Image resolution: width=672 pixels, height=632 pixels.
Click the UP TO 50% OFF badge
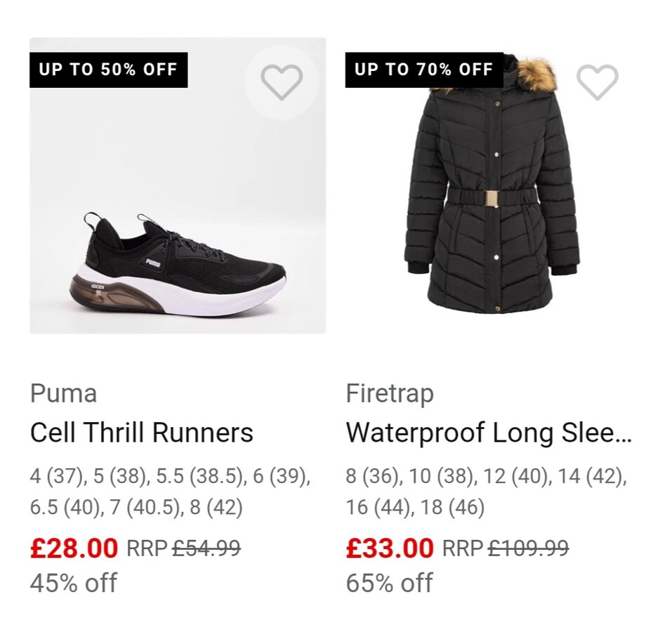pos(108,70)
